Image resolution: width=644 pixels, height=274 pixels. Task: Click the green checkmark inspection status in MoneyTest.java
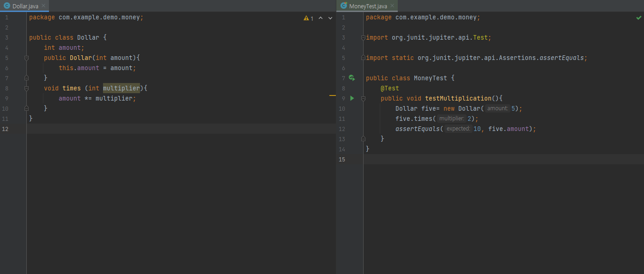pyautogui.click(x=638, y=18)
